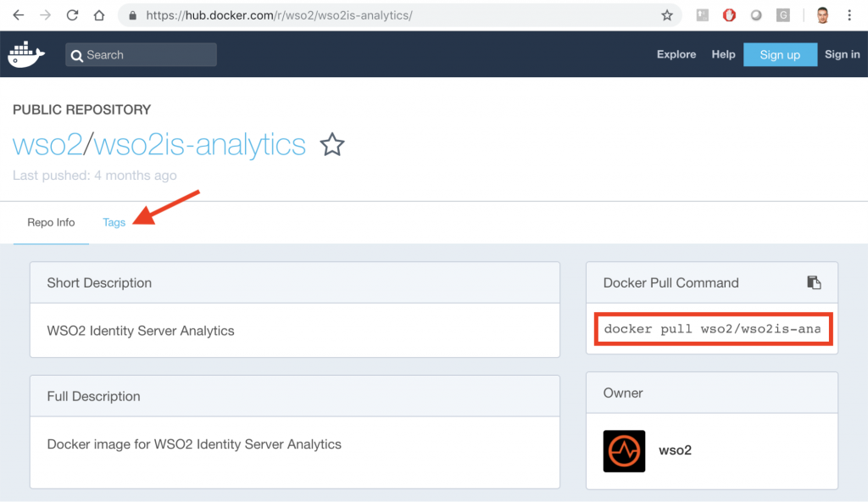The height and width of the screenshot is (502, 868).
Task: Star the wso2is-analytics repository
Action: coord(331,145)
